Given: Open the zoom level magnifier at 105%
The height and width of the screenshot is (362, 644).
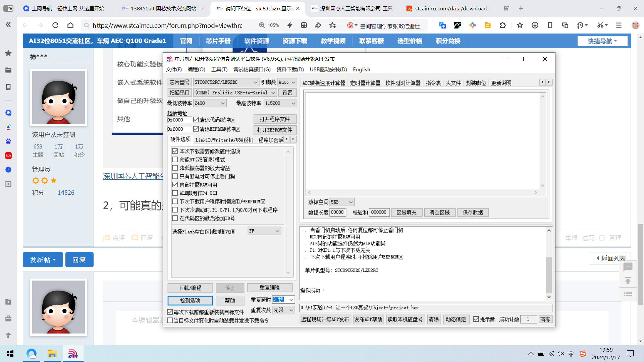Looking at the screenshot, I should point(262,25).
